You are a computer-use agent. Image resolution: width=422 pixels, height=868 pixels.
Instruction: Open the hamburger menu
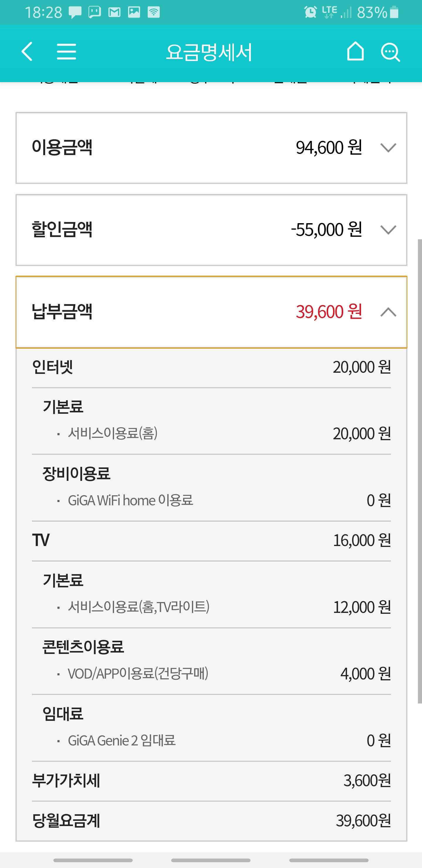pyautogui.click(x=66, y=52)
